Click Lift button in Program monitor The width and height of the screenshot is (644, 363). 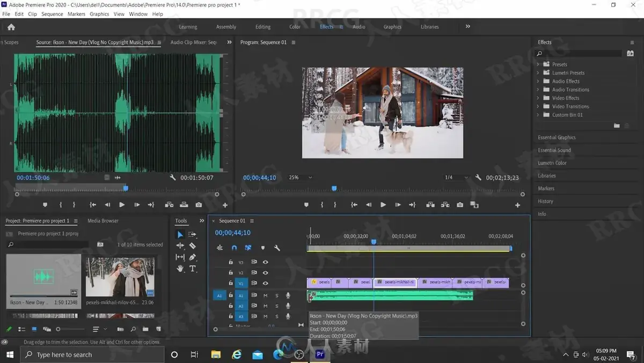click(430, 205)
